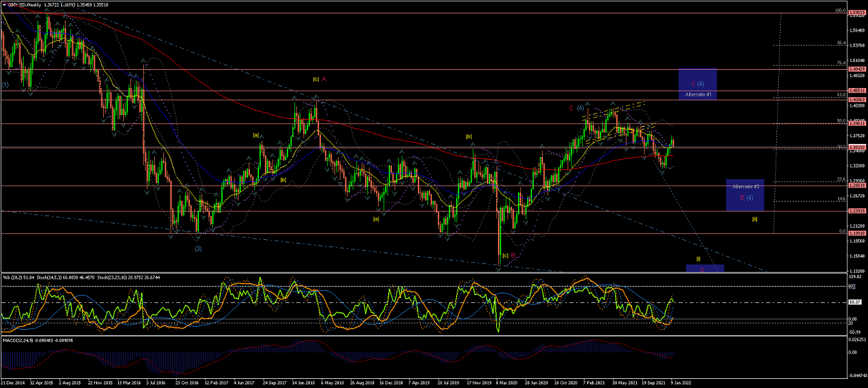Image resolution: width=868 pixels, height=388 pixels.
Task: Click the MACD(12,24,9) indicator label
Action: [18, 342]
